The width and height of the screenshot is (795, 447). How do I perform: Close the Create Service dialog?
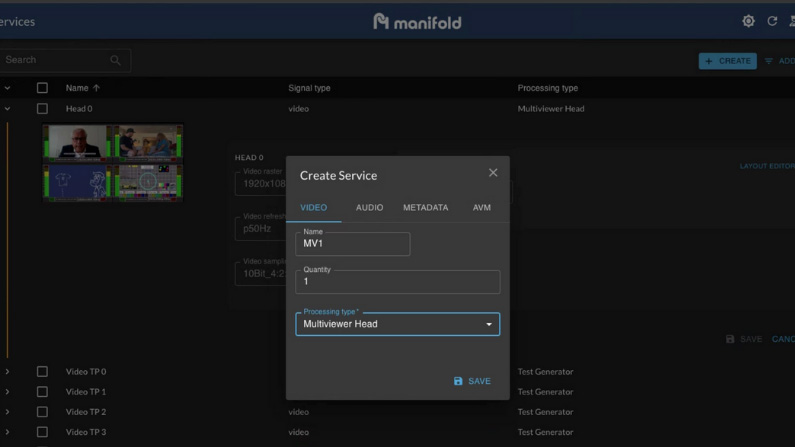493,173
